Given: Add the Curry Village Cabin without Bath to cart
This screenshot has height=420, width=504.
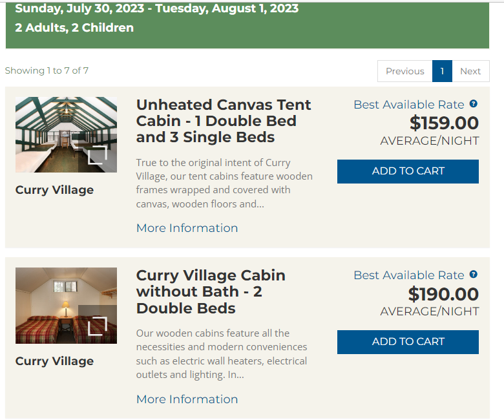Looking at the screenshot, I should tap(408, 342).
